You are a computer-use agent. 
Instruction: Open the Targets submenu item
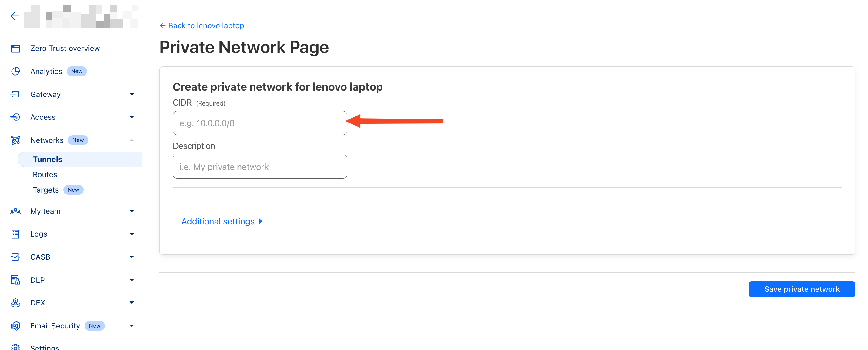46,190
